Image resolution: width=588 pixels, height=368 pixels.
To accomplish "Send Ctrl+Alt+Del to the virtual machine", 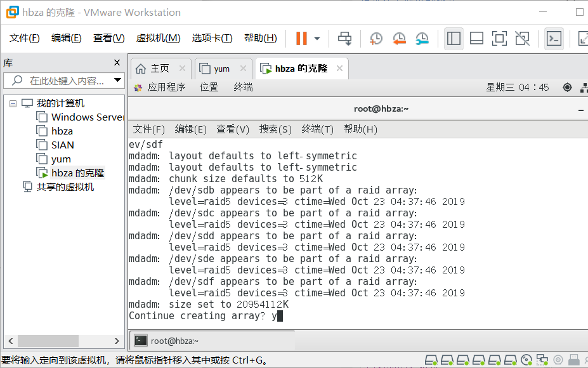I will 344,38.
